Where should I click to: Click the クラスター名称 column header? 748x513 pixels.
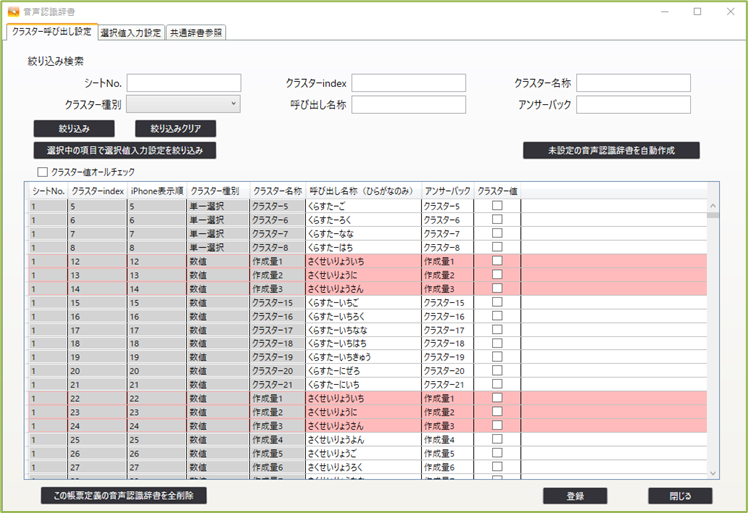coord(277,190)
